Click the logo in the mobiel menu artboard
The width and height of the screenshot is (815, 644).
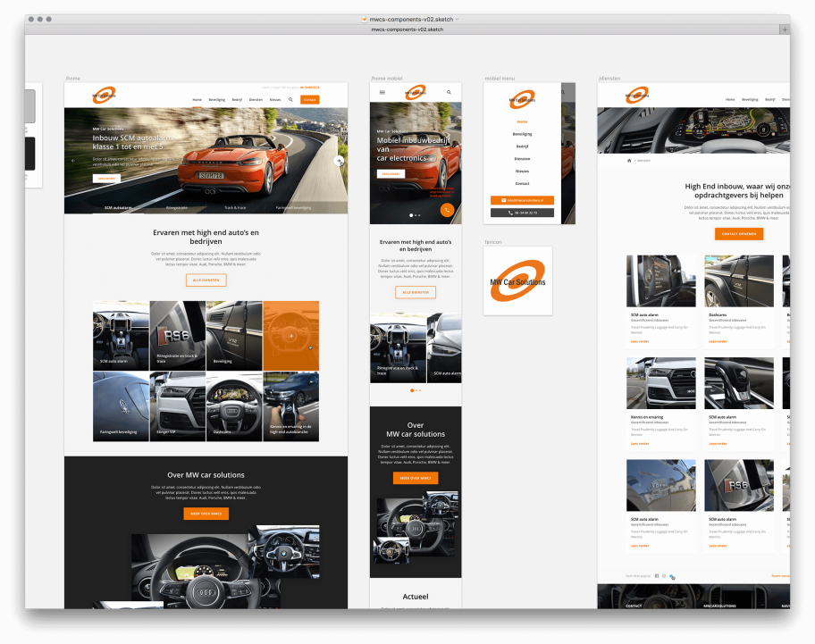point(523,99)
